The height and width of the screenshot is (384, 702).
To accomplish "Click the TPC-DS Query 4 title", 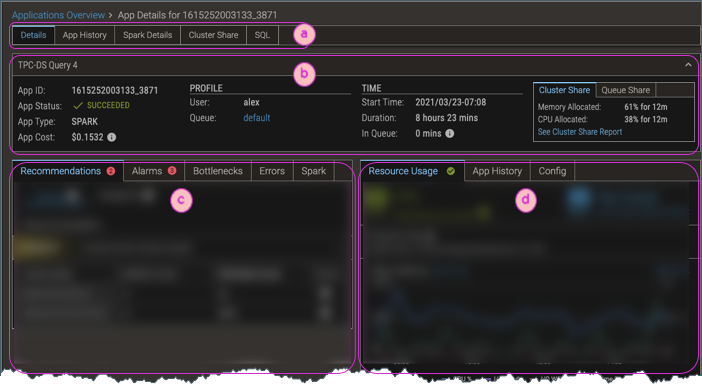I will [47, 65].
